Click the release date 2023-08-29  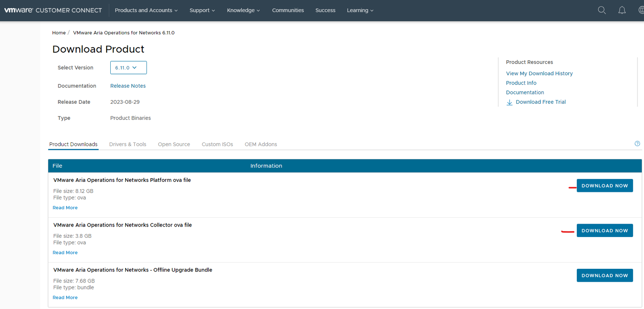(x=125, y=102)
